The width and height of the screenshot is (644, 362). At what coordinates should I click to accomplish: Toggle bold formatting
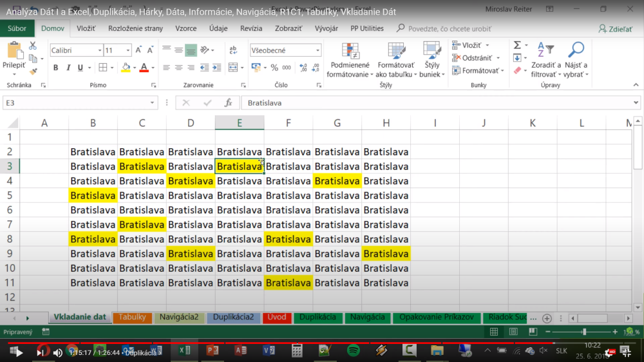pos(56,68)
